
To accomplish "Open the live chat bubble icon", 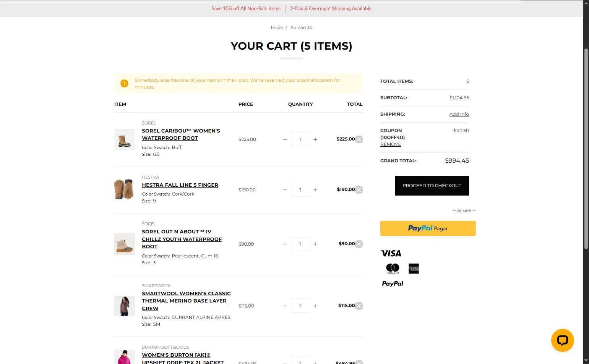I will [x=562, y=340].
